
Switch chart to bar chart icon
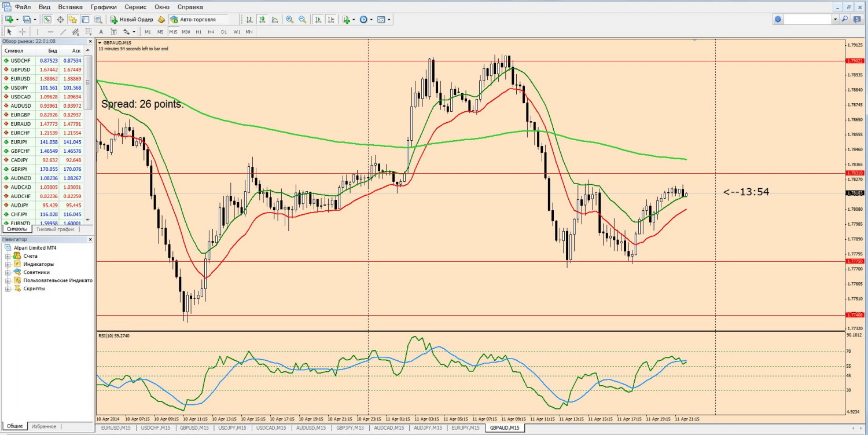point(249,19)
